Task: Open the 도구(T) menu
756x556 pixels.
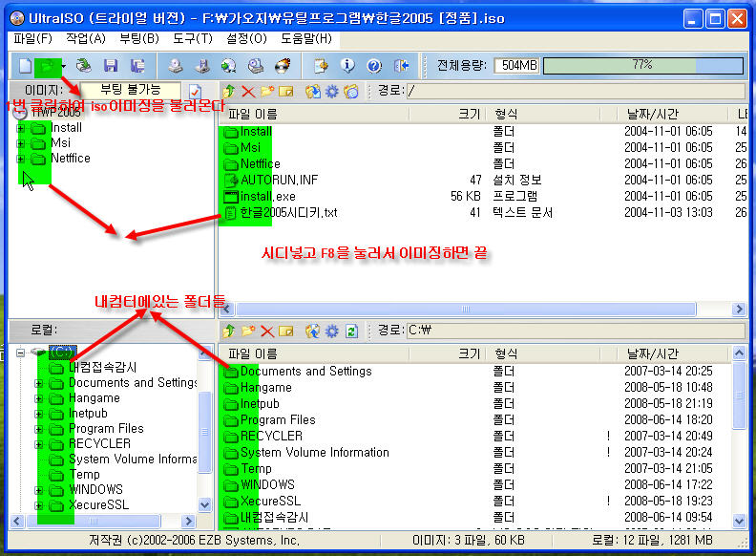Action: click(193, 39)
